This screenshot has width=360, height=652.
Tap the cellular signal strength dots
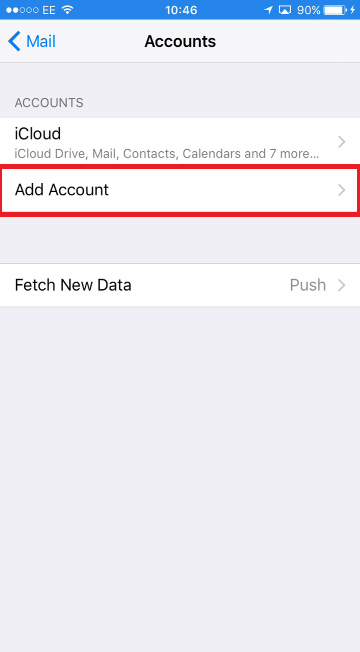[22, 10]
